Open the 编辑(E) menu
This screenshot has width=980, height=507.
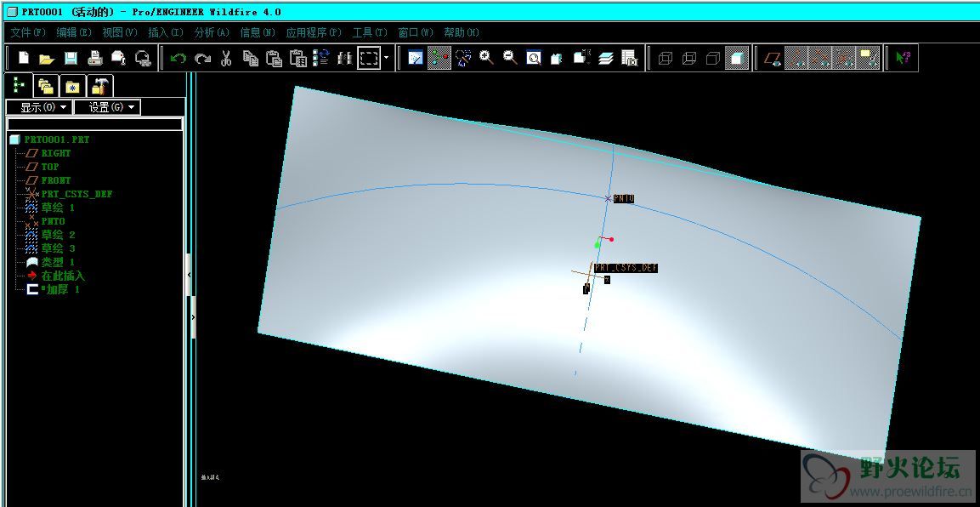pyautogui.click(x=74, y=32)
